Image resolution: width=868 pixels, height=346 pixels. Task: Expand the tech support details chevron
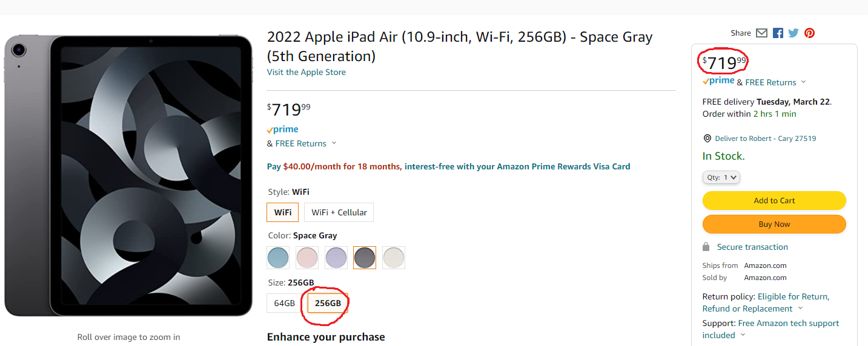click(x=743, y=335)
